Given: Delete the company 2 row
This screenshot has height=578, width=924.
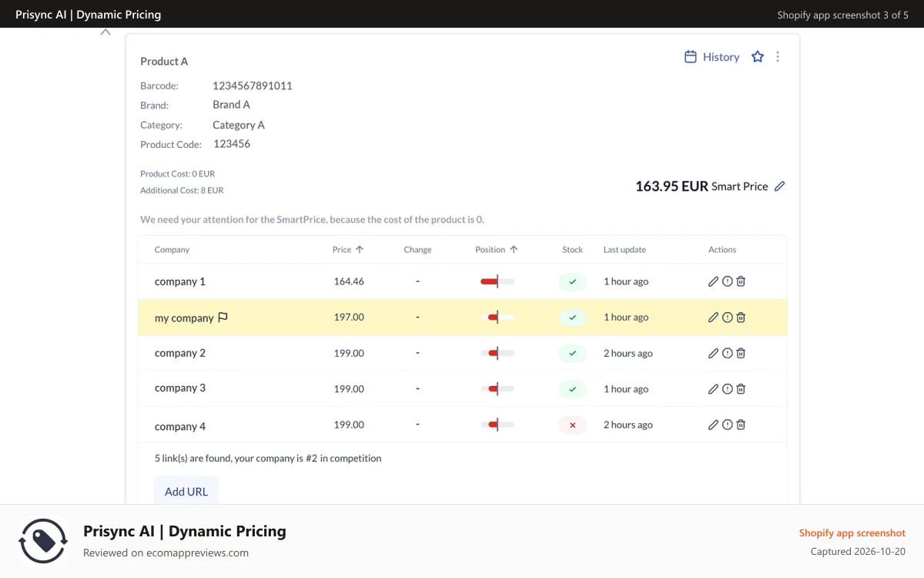Looking at the screenshot, I should [x=741, y=353].
